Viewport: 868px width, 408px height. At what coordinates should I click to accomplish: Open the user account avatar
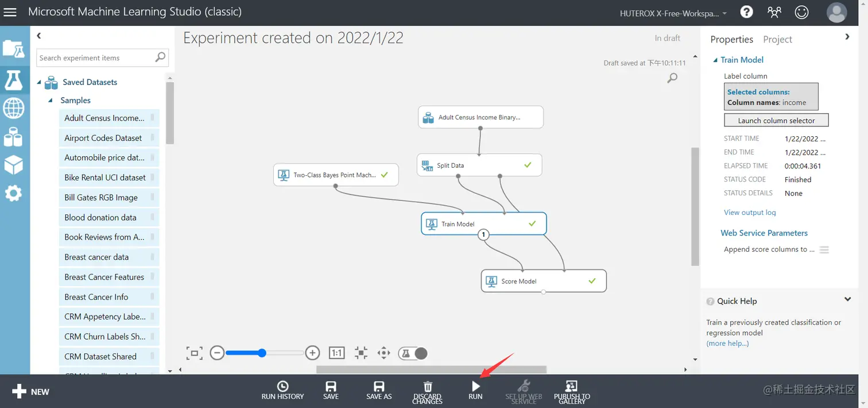tap(836, 12)
